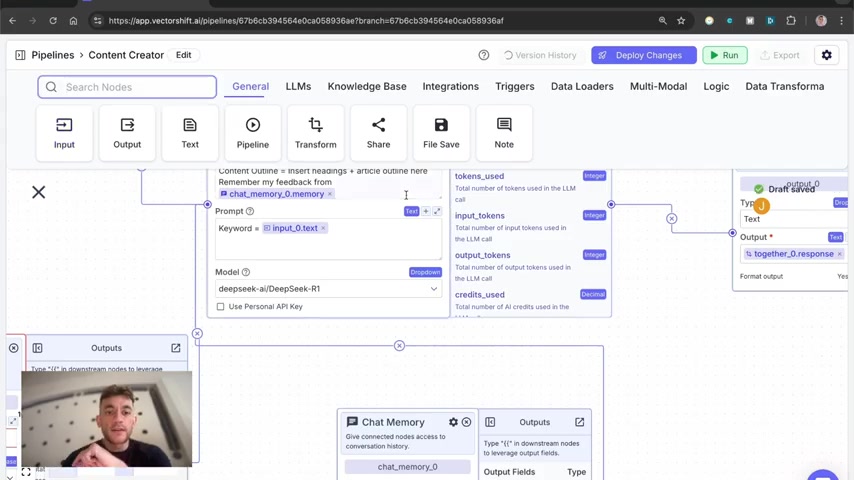Image resolution: width=854 pixels, height=480 pixels.
Task: Collapse the Chat Memory Outputs panel
Action: pyautogui.click(x=490, y=422)
